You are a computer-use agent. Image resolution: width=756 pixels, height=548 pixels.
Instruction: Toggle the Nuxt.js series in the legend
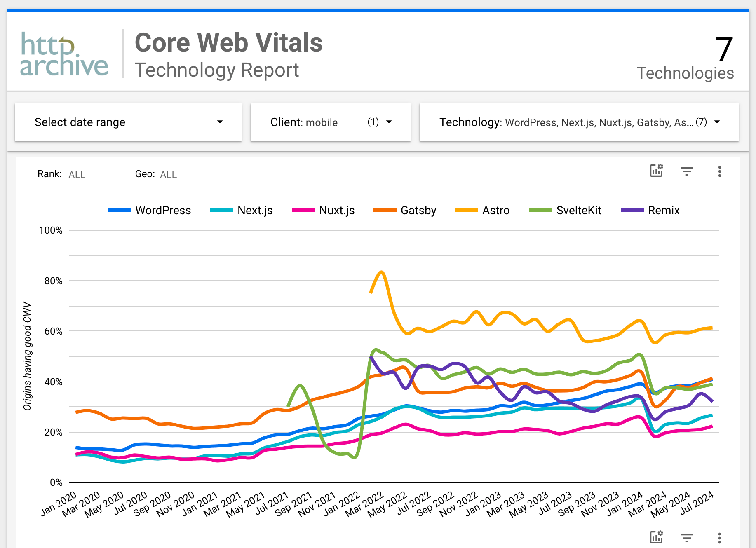pos(323,210)
